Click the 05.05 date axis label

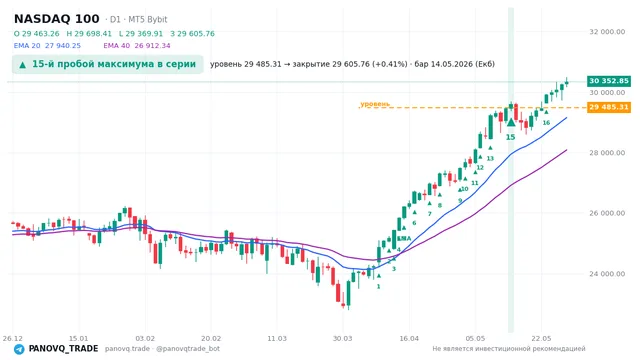click(475, 338)
